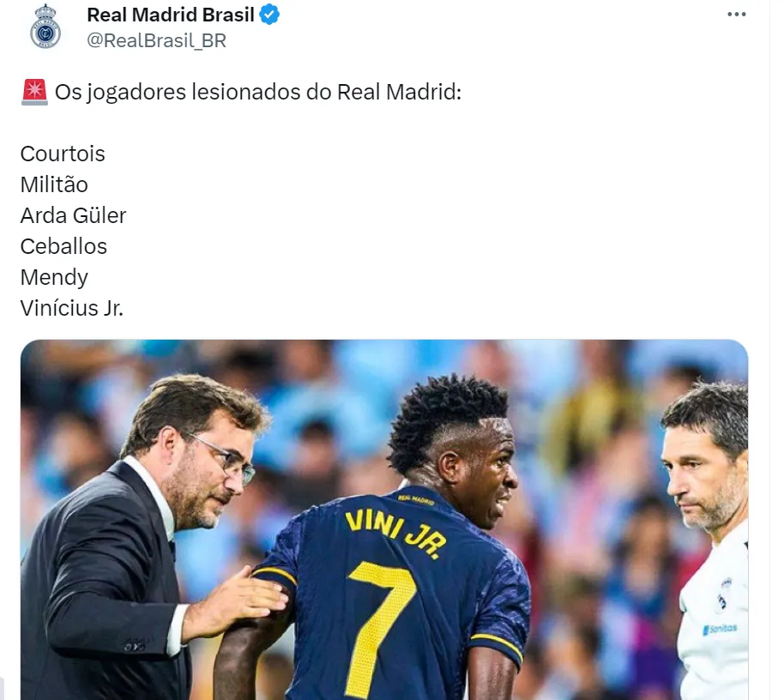Screen dimensions: 784x700
Task: Click the yellow number 7 on jersey
Action: 383,627
